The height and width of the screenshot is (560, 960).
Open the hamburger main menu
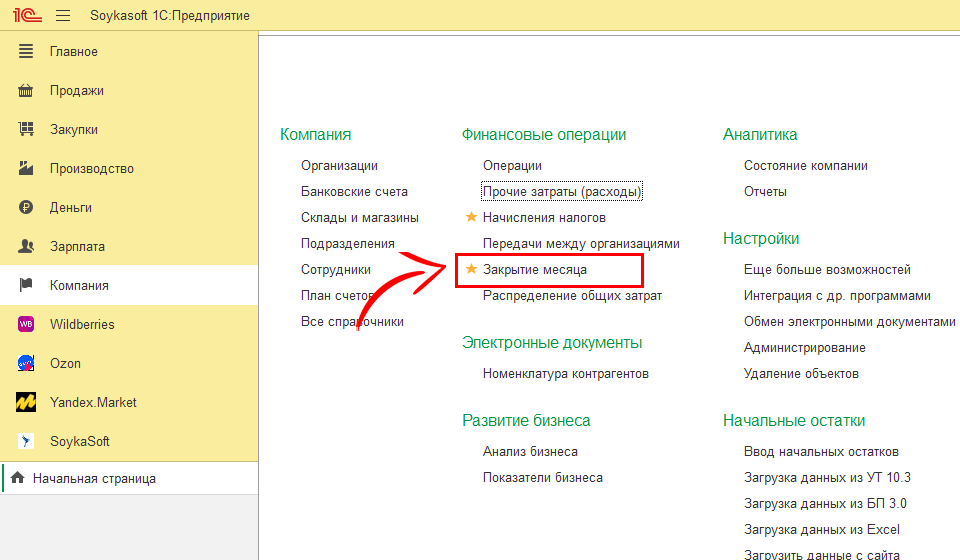(x=63, y=16)
